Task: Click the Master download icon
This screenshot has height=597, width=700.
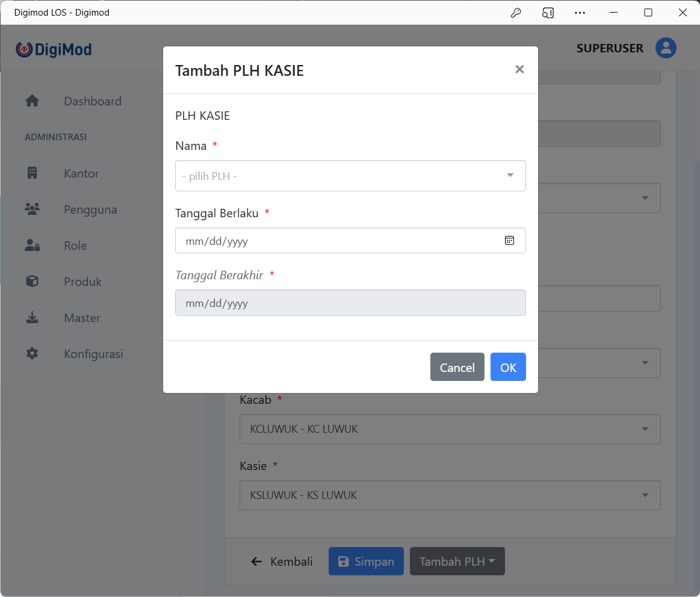Action: (32, 318)
